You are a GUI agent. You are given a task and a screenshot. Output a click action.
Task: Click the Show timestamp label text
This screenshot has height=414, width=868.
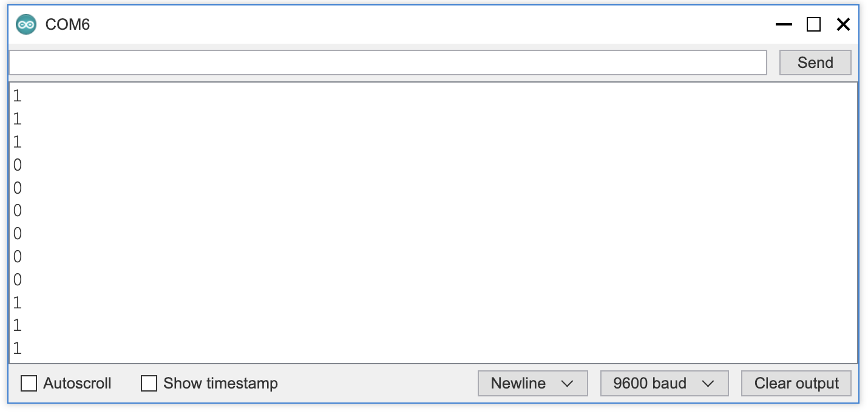pyautogui.click(x=220, y=384)
